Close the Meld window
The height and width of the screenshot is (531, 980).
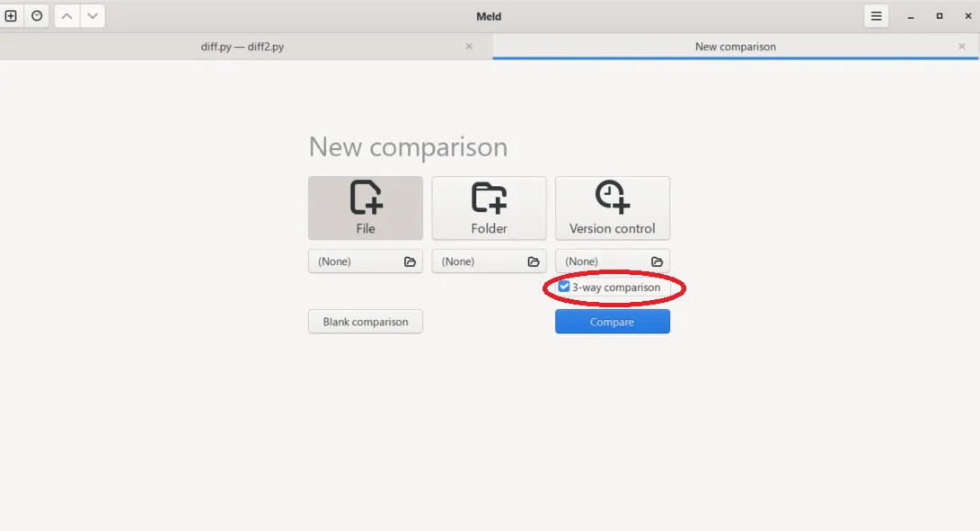pos(968,16)
